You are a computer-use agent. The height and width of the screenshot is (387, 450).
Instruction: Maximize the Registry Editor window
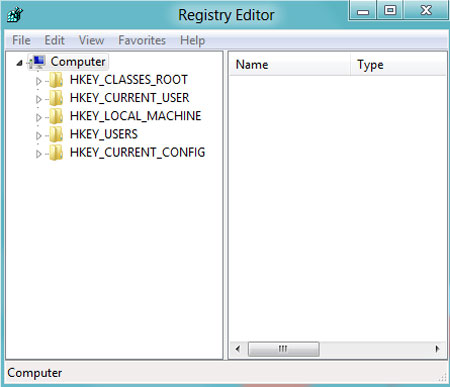coord(390,11)
